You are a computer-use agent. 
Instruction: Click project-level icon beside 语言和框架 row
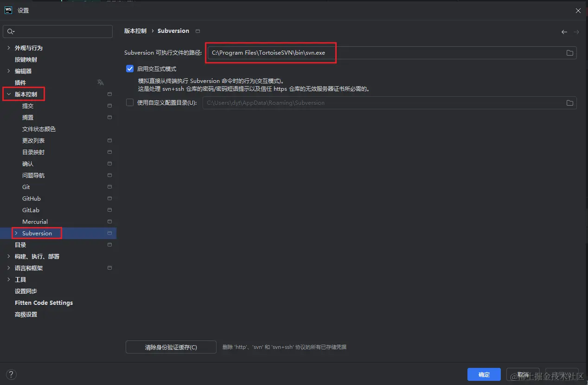109,268
